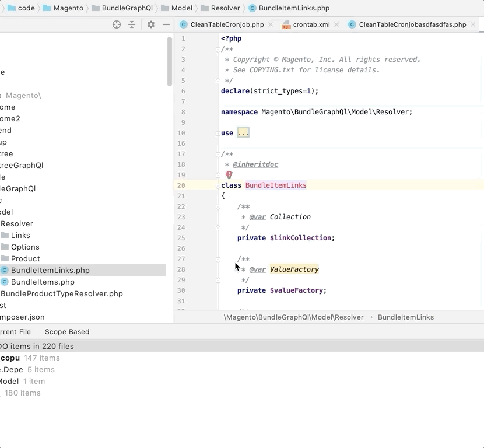Viewport: 484px width, 448px height.
Task: Select BundleProductTypeResolver.php in project tree
Action: 62,294
